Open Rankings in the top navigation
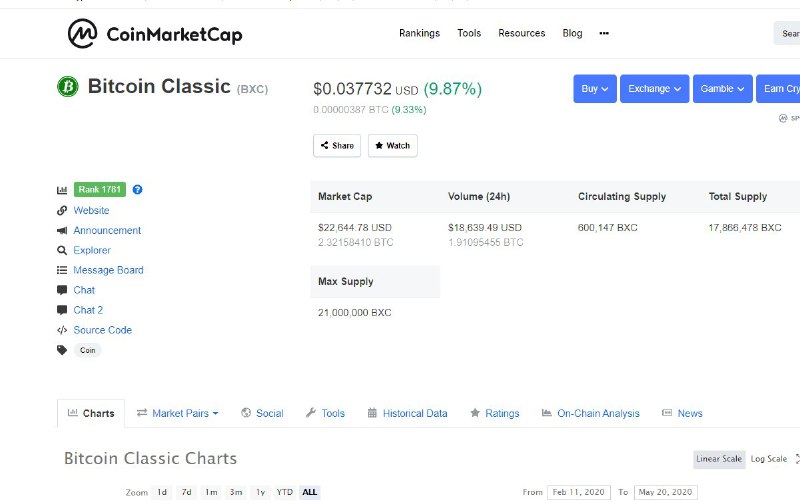Viewport: 800px width, 504px height. coord(419,33)
